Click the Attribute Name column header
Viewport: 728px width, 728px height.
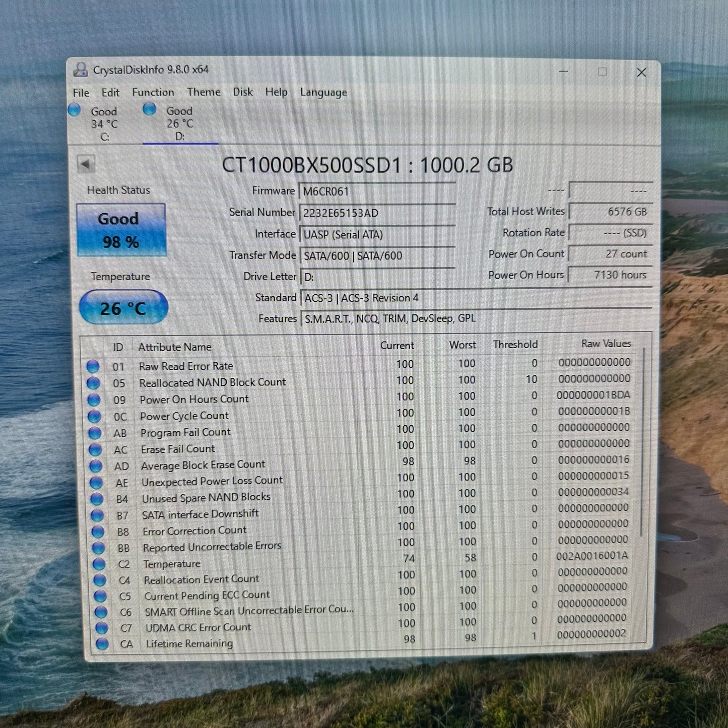pos(175,347)
